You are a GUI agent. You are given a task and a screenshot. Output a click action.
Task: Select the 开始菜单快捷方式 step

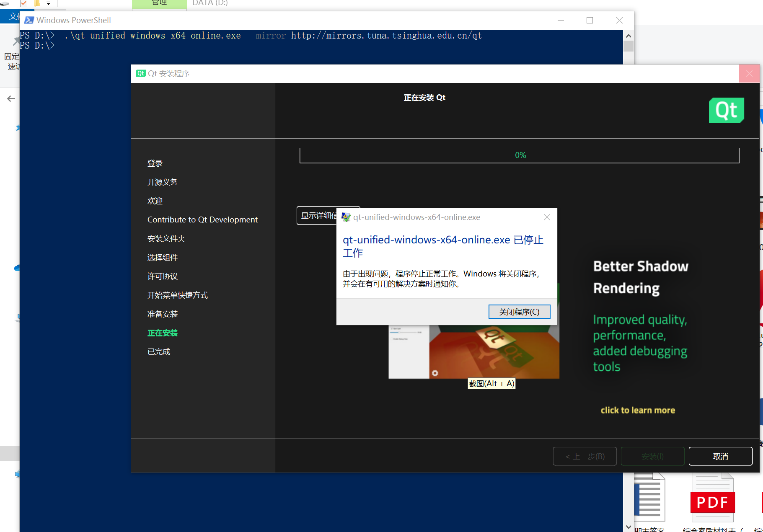tap(178, 295)
